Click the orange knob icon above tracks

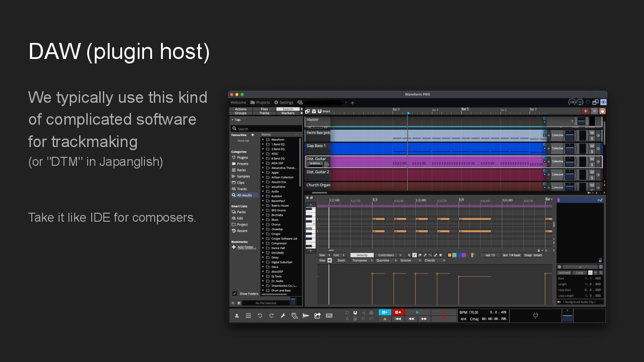pos(602,111)
